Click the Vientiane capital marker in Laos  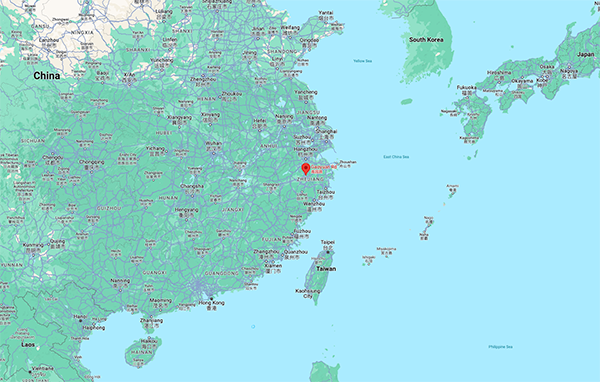[x=30, y=372]
